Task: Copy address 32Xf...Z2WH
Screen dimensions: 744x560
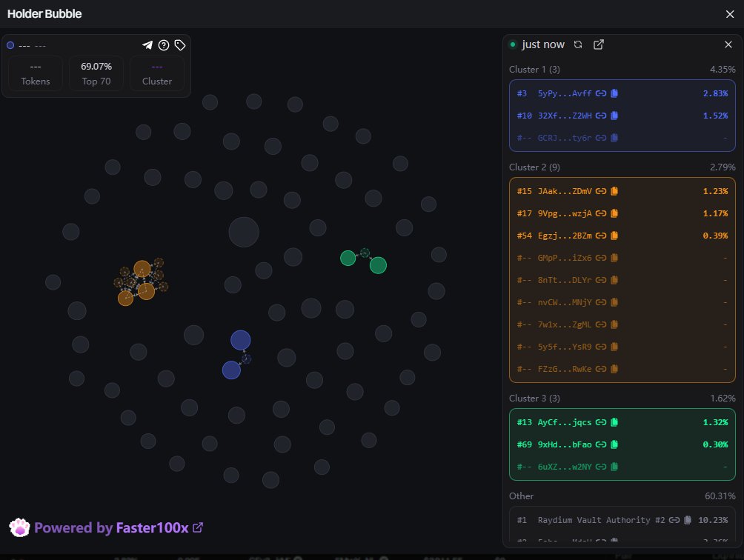Action: coord(614,116)
